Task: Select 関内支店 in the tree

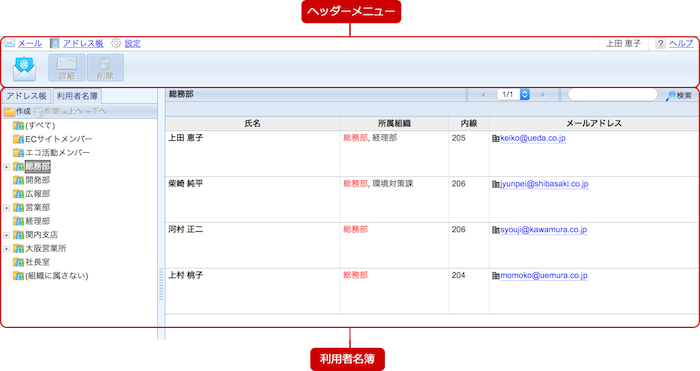Action: coord(42,234)
